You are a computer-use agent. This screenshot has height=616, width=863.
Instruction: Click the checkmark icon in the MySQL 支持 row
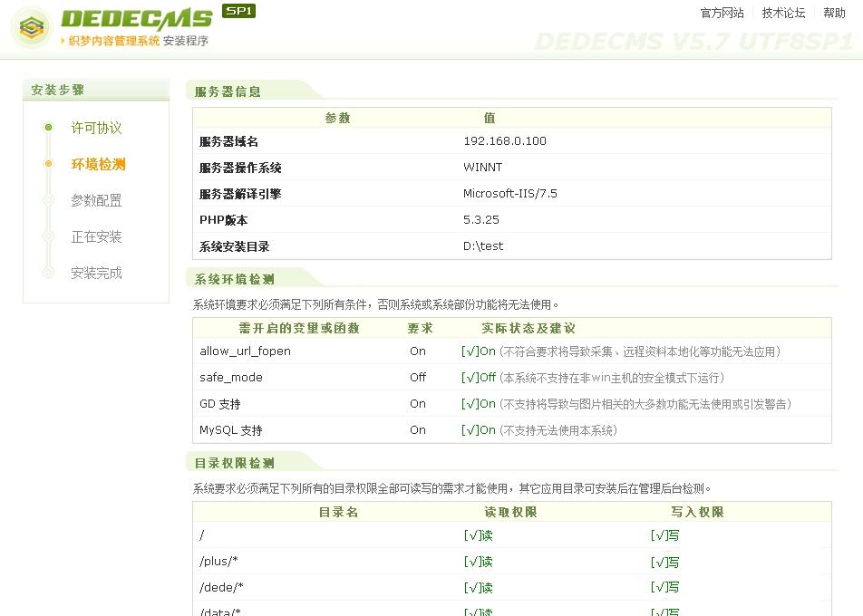[x=471, y=430]
